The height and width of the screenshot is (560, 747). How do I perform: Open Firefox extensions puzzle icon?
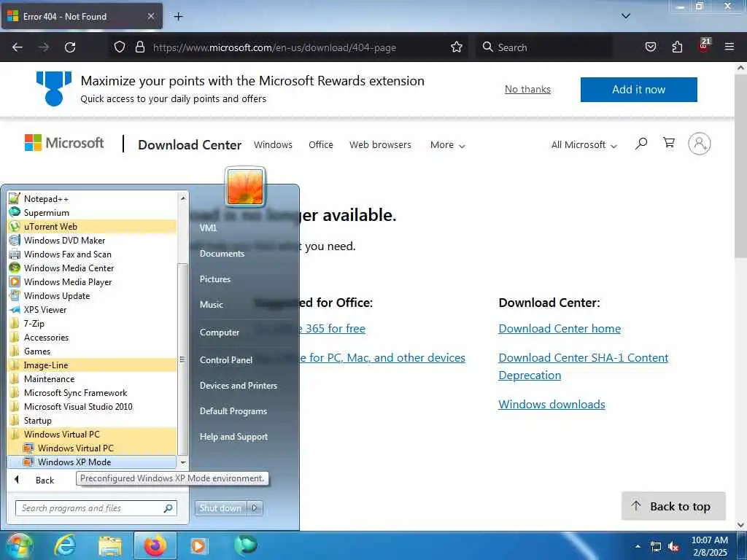tap(677, 47)
